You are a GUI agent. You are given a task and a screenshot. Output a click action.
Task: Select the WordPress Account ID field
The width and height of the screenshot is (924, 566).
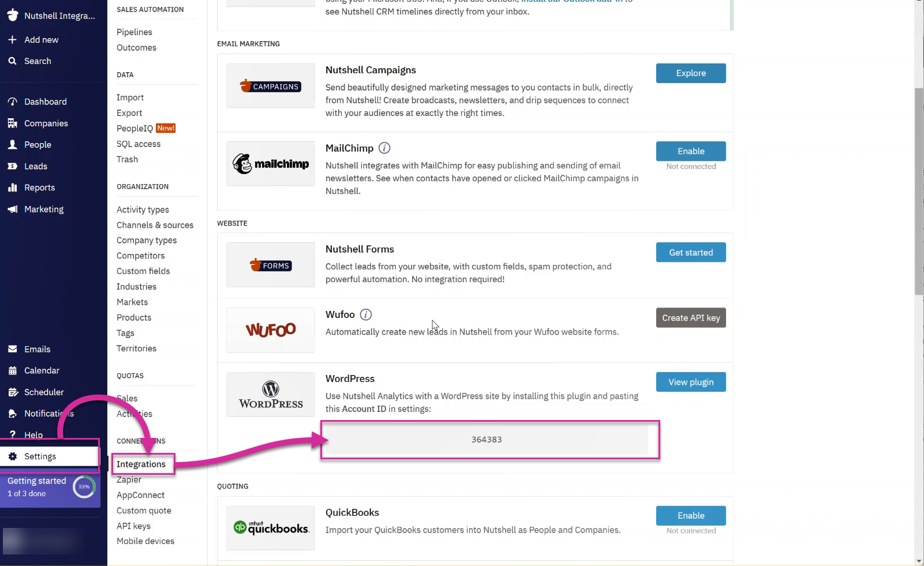(487, 440)
